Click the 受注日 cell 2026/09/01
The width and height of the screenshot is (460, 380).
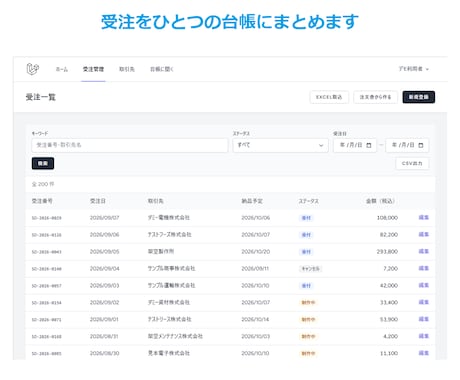point(104,319)
